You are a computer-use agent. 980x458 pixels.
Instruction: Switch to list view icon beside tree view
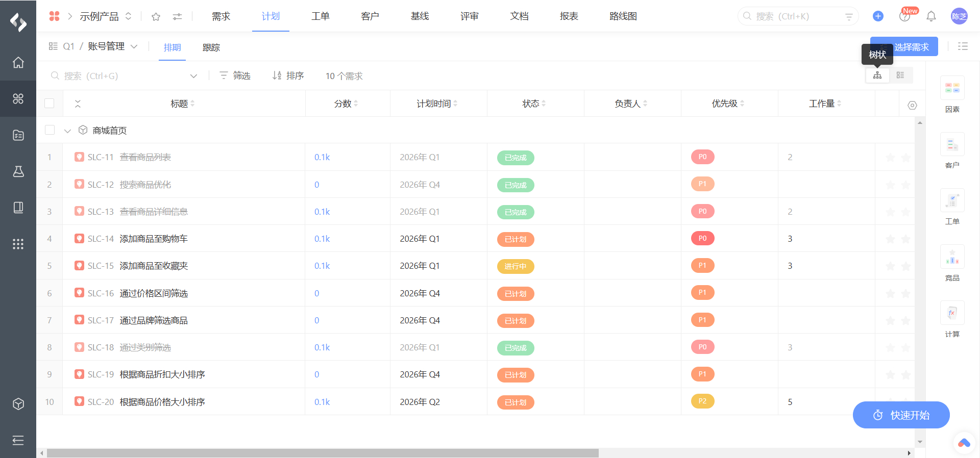[x=900, y=75]
